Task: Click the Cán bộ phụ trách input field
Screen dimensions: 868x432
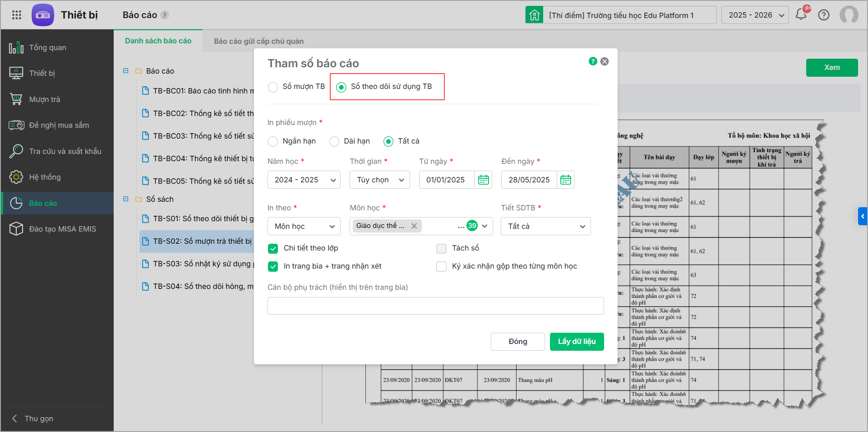Action: pos(435,306)
